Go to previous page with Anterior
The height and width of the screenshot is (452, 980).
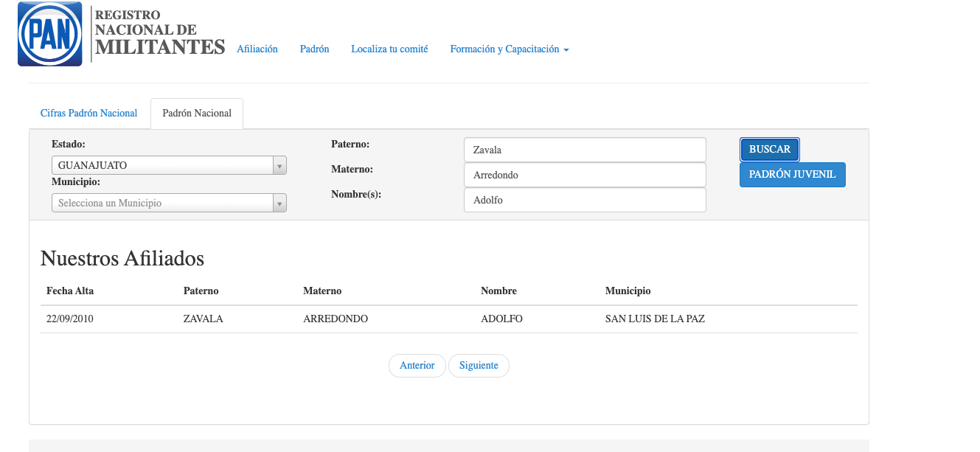pyautogui.click(x=417, y=366)
